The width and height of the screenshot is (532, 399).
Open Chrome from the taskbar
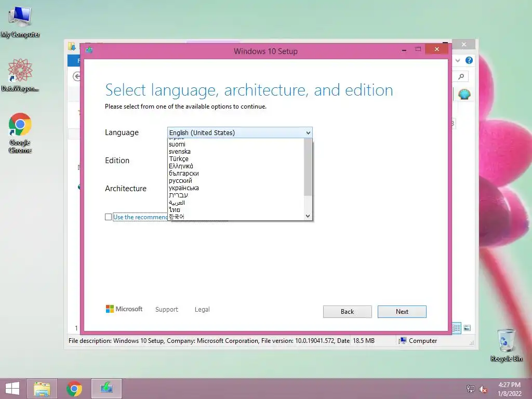[74, 389]
